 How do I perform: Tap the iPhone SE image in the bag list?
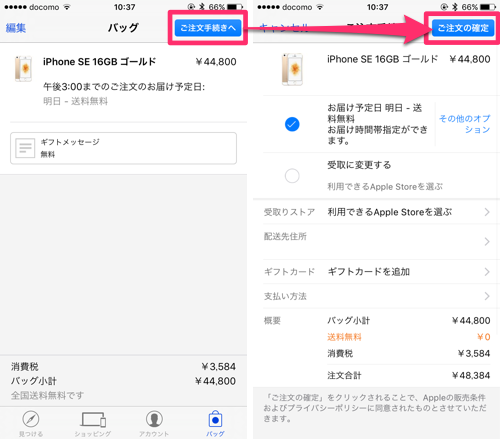[x=23, y=69]
